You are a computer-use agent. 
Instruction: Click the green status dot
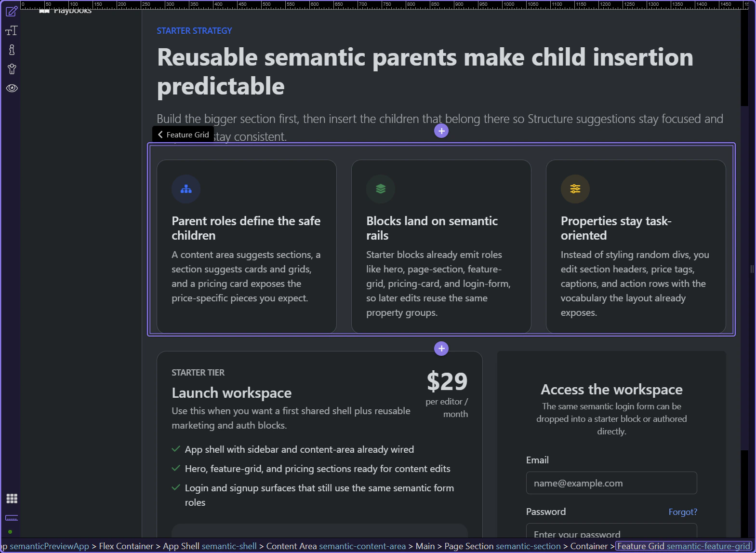coord(10,532)
